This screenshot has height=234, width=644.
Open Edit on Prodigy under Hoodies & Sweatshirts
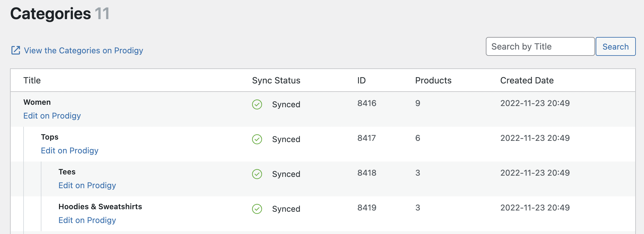[x=87, y=220]
